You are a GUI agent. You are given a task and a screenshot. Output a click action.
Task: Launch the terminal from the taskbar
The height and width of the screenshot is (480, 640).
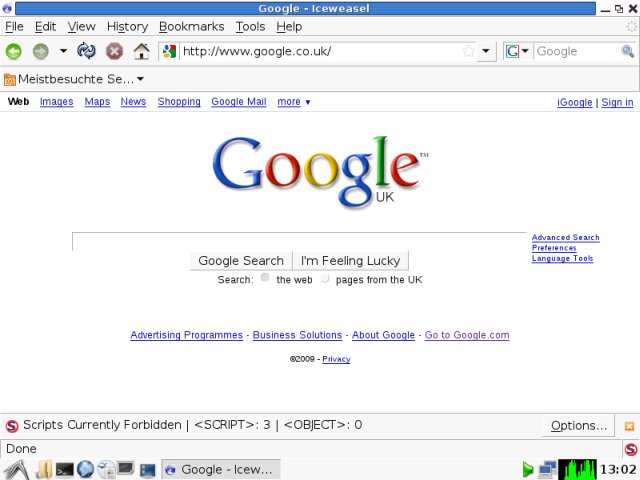[64, 470]
